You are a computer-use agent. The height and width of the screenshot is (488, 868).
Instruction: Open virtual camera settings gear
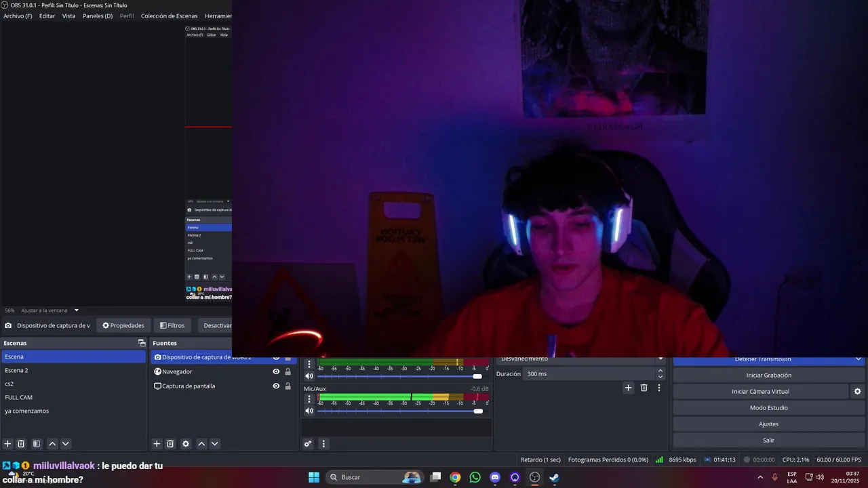coord(857,391)
